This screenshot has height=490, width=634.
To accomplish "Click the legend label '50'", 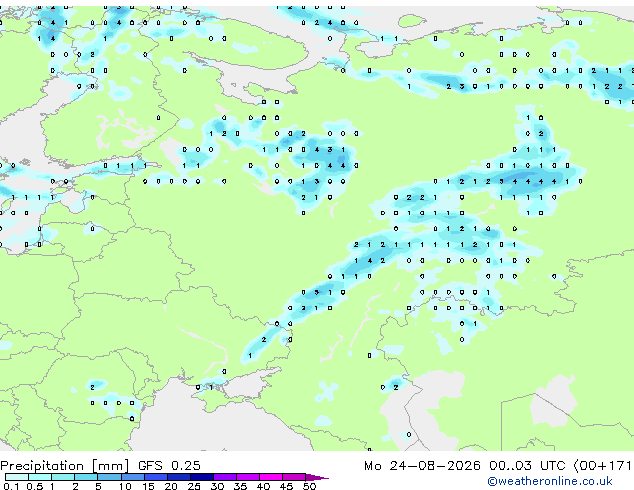I will pyautogui.click(x=309, y=486).
